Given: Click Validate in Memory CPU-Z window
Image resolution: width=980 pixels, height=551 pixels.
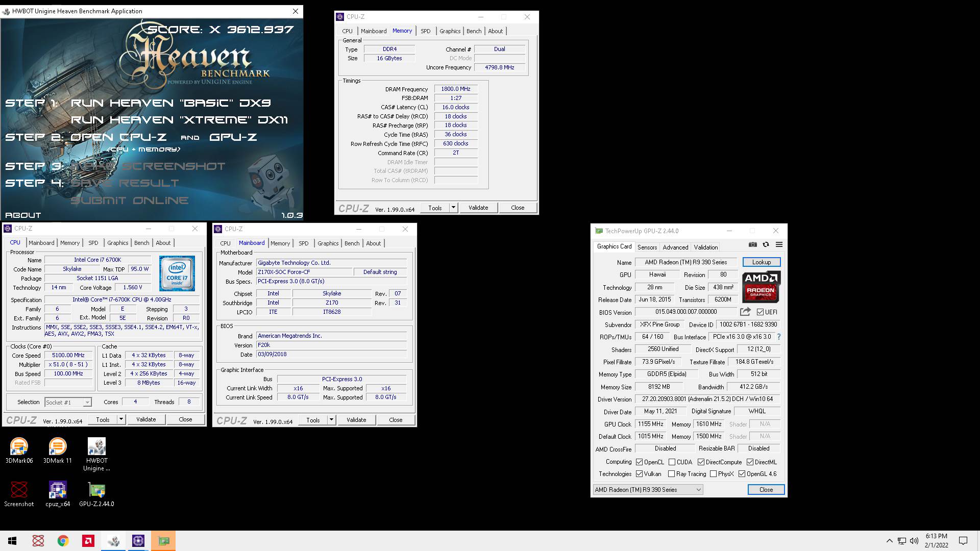Looking at the screenshot, I should (x=478, y=208).
